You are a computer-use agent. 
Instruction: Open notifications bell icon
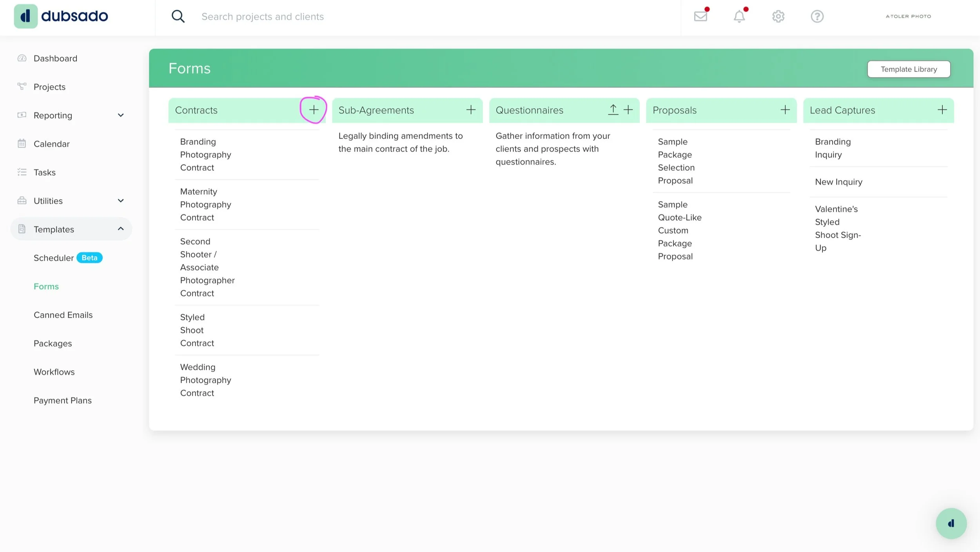pyautogui.click(x=739, y=16)
